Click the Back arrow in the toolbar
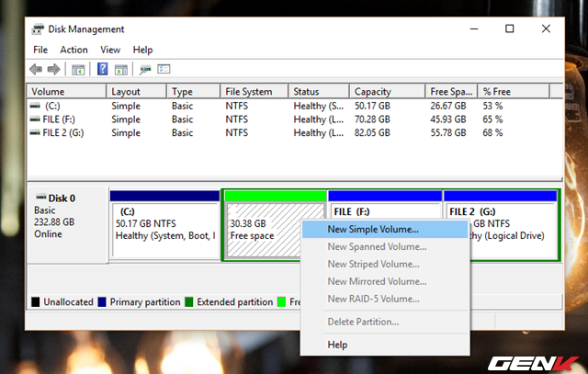 click(x=36, y=69)
